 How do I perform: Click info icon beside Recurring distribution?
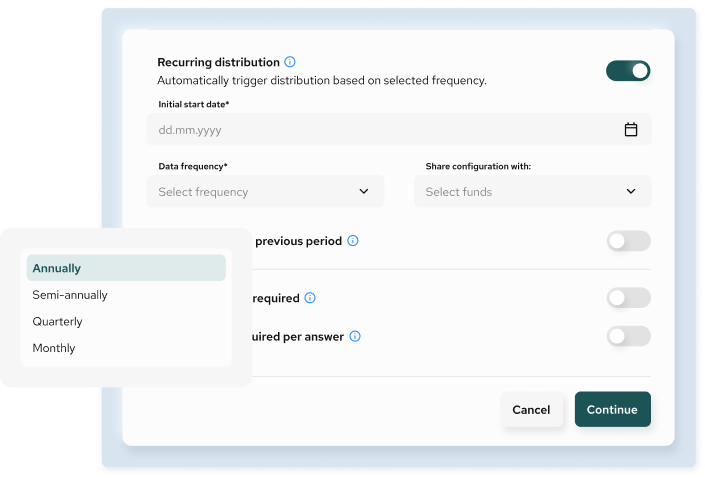(x=290, y=62)
